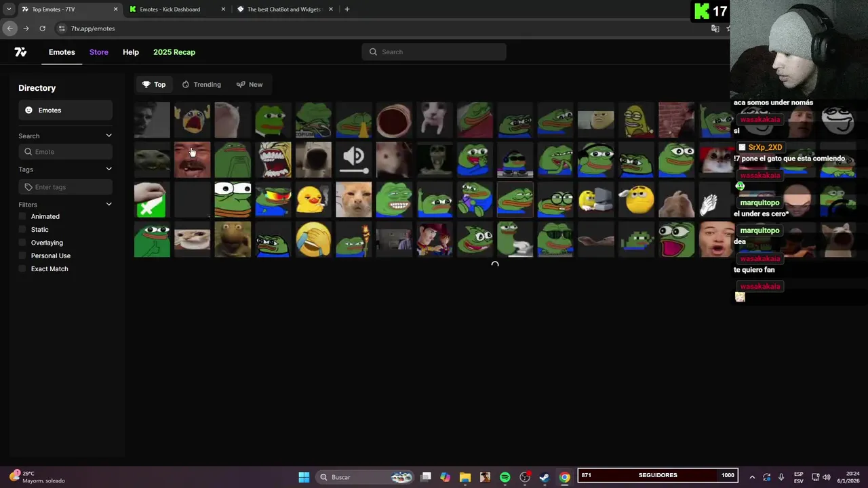Collapse the Filters section chevron
Screen dimensions: 868x488
[108, 204]
